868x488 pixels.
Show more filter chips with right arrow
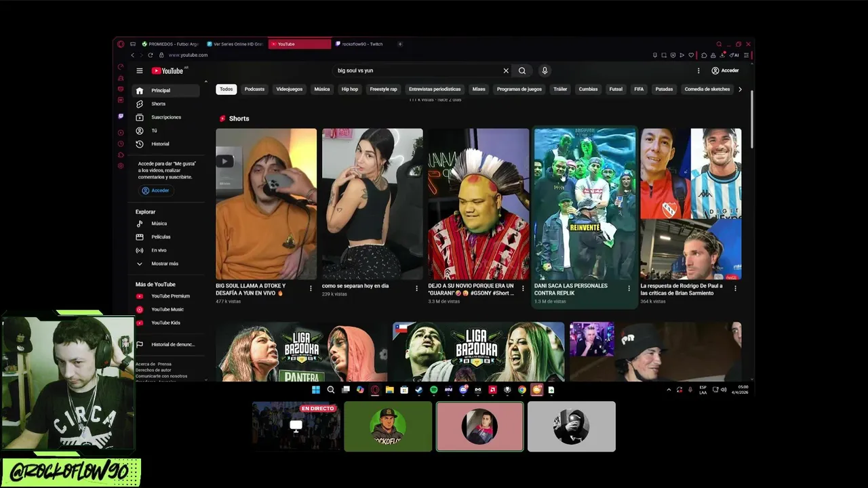click(x=740, y=89)
